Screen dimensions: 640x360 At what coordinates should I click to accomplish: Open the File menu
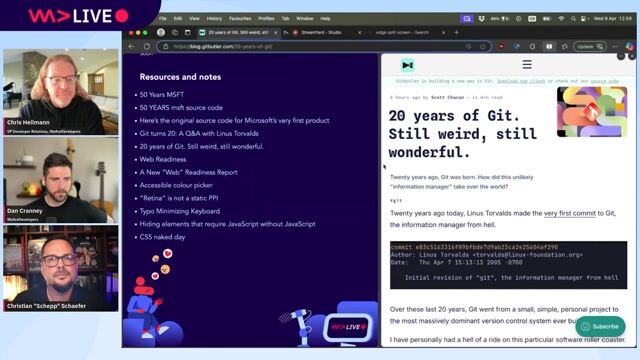162,19
